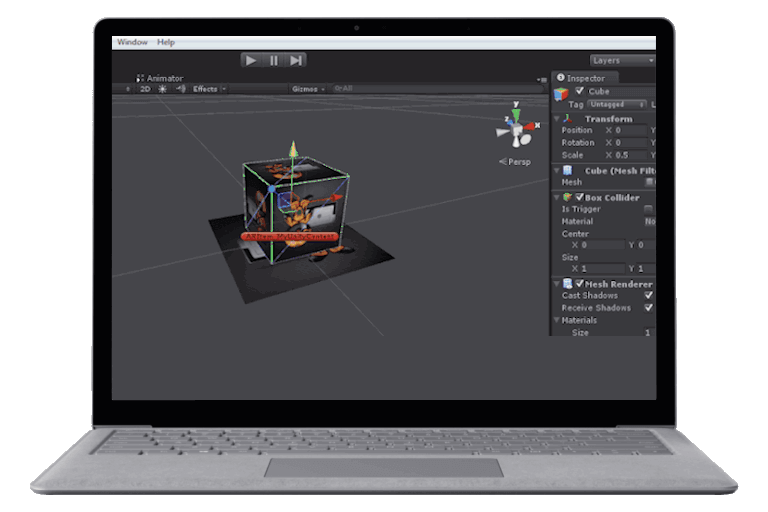
Task: Collapse the Box Collider foldout
Action: (x=556, y=197)
